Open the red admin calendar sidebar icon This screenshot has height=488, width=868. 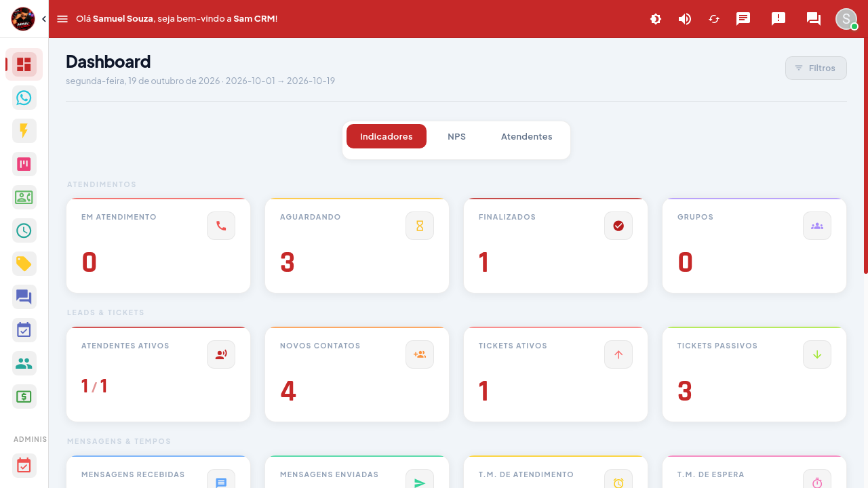tap(24, 466)
